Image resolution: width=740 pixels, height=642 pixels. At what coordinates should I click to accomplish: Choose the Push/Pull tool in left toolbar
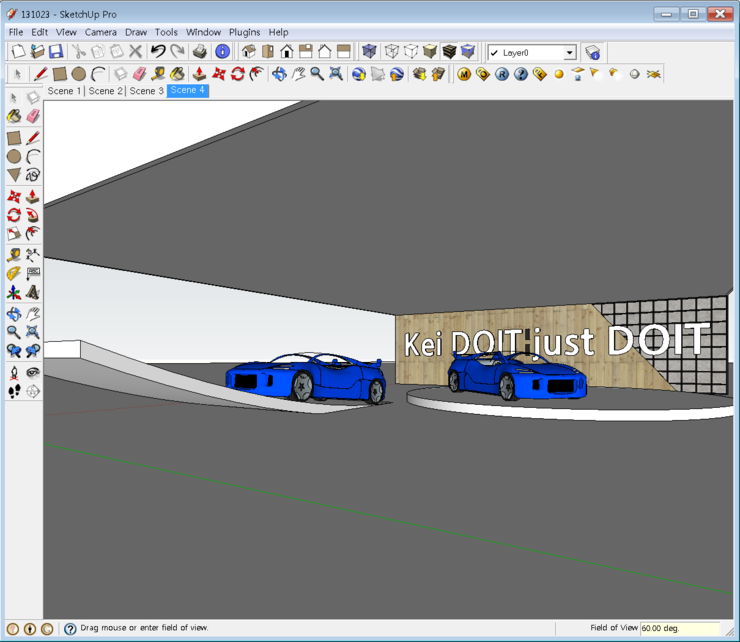pos(33,196)
